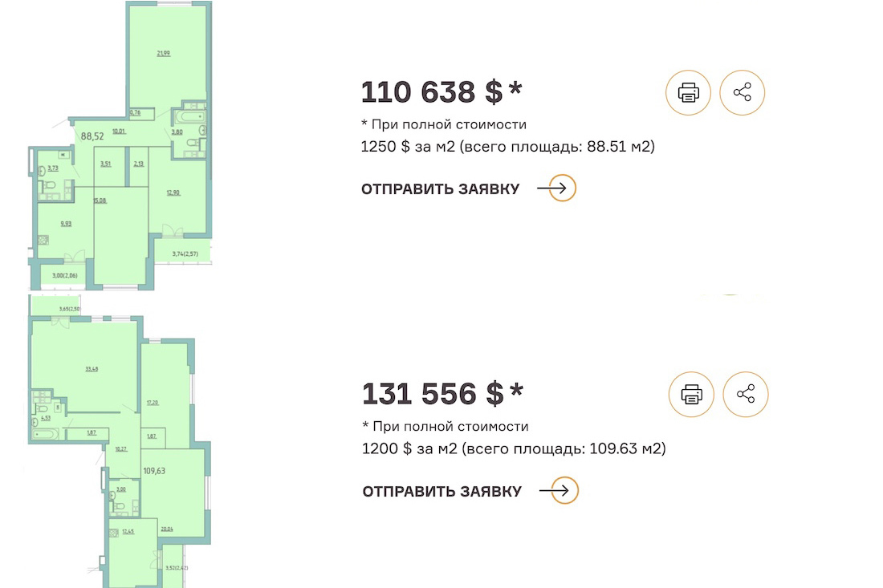
Task: Open the 88,52 m2 floor plan image
Action: tap(120, 144)
